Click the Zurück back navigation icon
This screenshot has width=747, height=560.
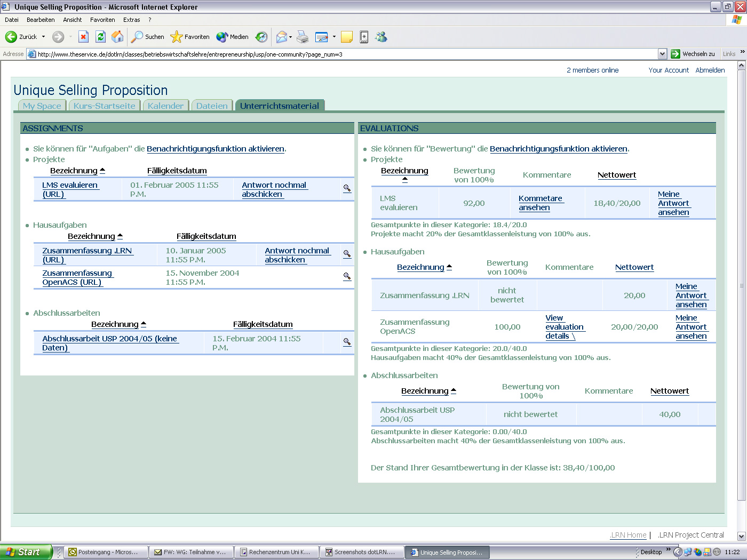(11, 37)
